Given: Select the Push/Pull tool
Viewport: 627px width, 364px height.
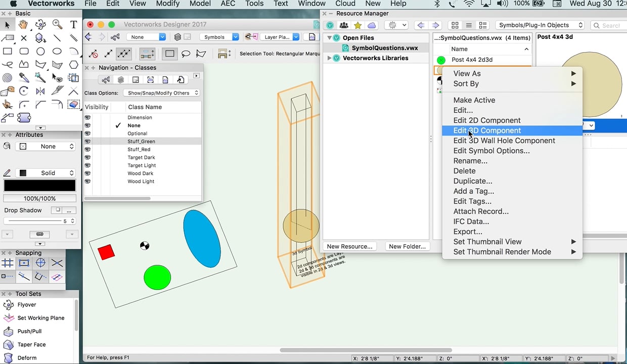Looking at the screenshot, I should pyautogui.click(x=29, y=331).
